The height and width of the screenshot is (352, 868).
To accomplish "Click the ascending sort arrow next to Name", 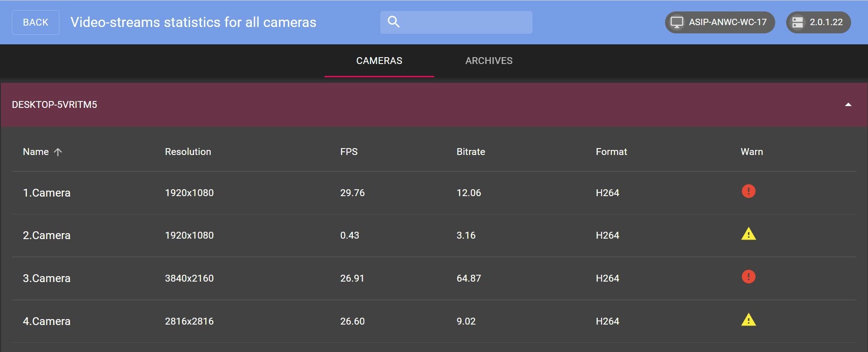I will tap(58, 152).
